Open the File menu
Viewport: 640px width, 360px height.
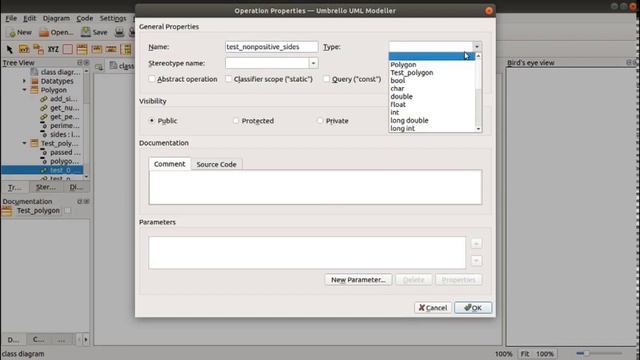coord(11,18)
